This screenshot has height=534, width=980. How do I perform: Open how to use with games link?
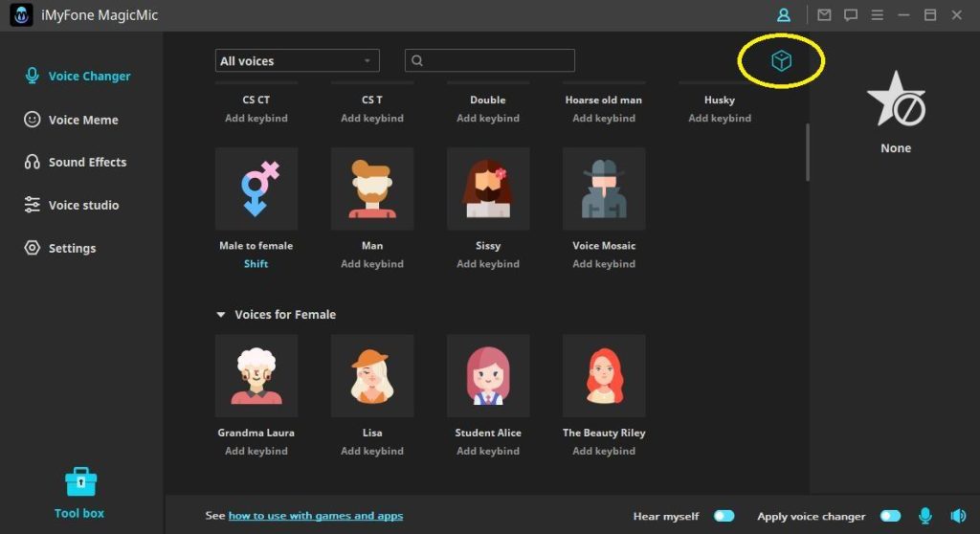[x=316, y=516]
